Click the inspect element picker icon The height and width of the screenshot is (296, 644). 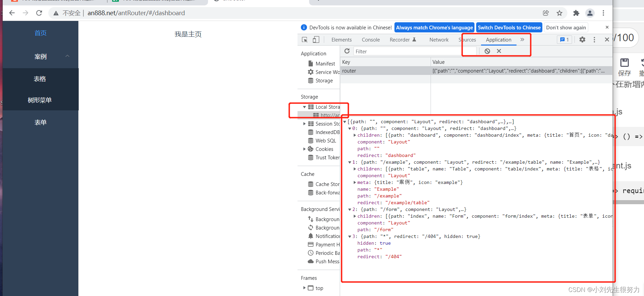305,40
